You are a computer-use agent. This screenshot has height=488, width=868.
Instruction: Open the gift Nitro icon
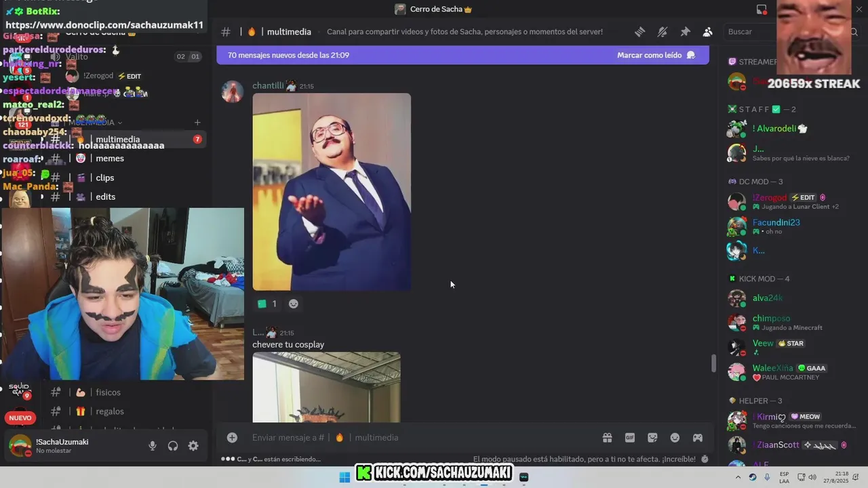[607, 438]
